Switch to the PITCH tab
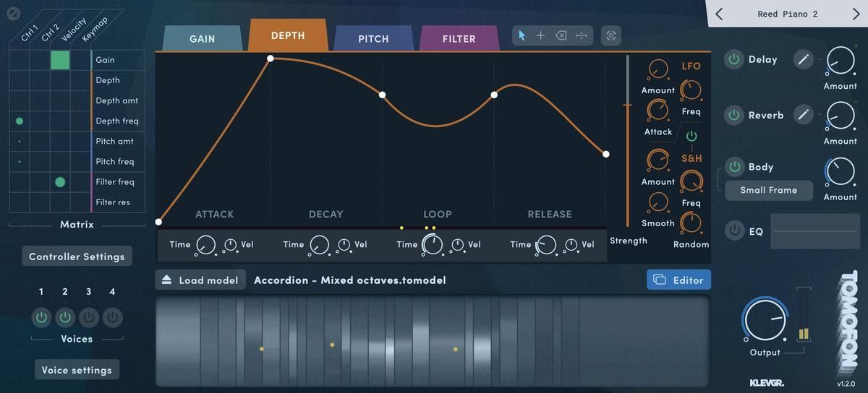Viewport: 868px width, 393px height. click(x=373, y=39)
